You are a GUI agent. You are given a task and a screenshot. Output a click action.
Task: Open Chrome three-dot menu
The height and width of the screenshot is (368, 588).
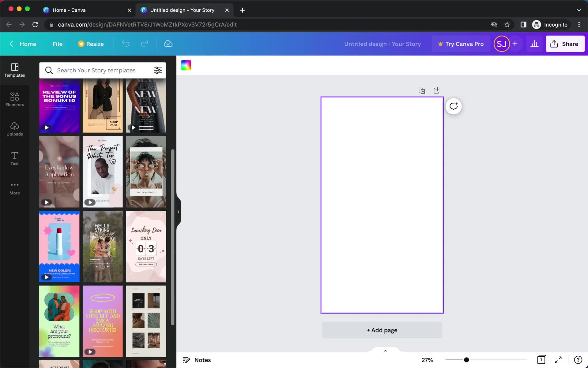pyautogui.click(x=579, y=25)
